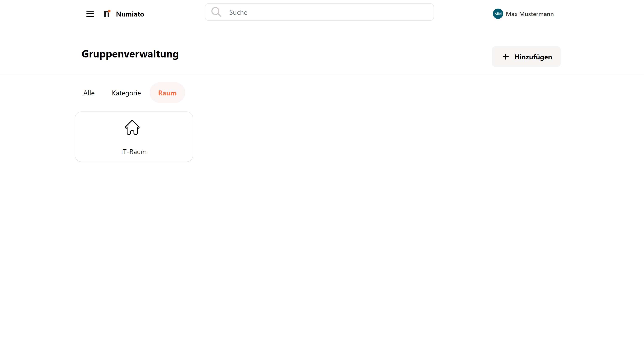Click the magnifying glass search icon
Screen dimensions: 644x340
pos(216,12)
